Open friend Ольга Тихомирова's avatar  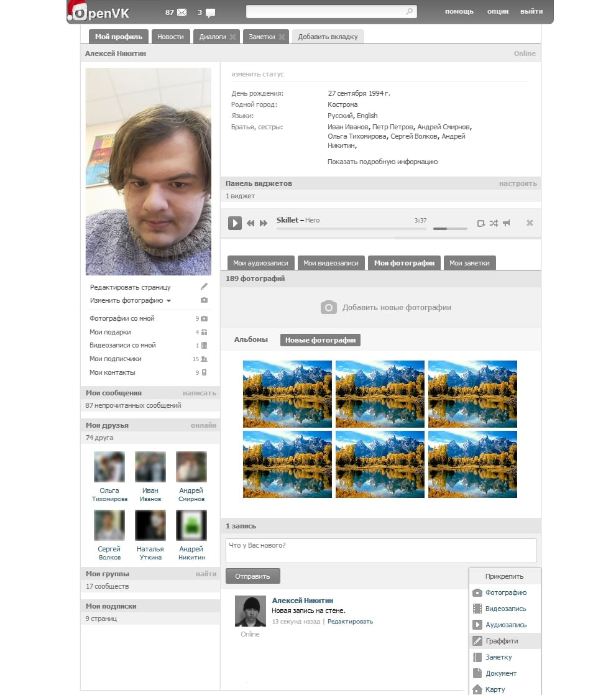109,467
